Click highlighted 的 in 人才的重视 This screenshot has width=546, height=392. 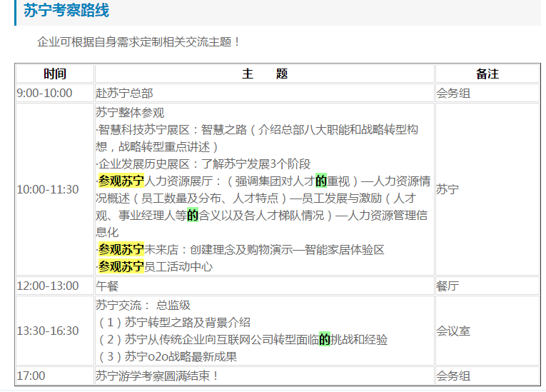pyautogui.click(x=321, y=181)
